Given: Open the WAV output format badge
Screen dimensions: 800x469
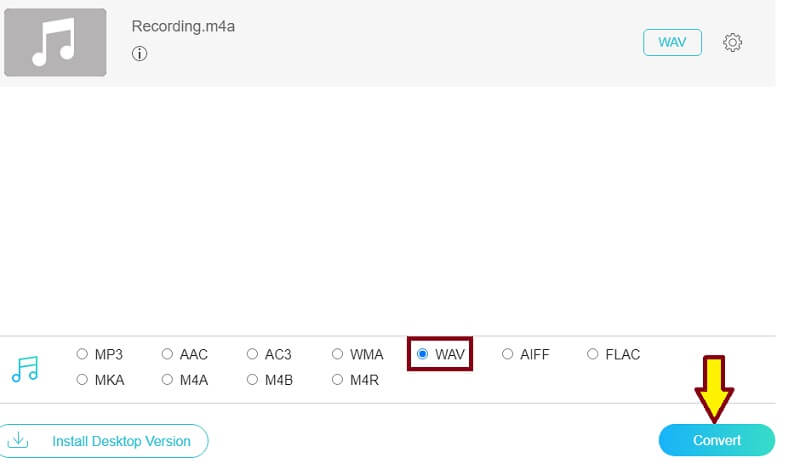Looking at the screenshot, I should click(x=672, y=43).
